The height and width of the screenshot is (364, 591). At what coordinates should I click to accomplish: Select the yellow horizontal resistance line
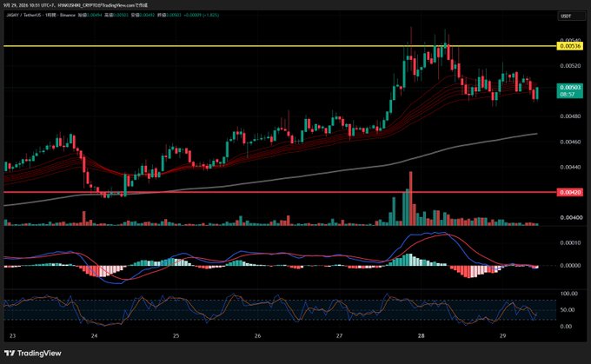pos(280,46)
